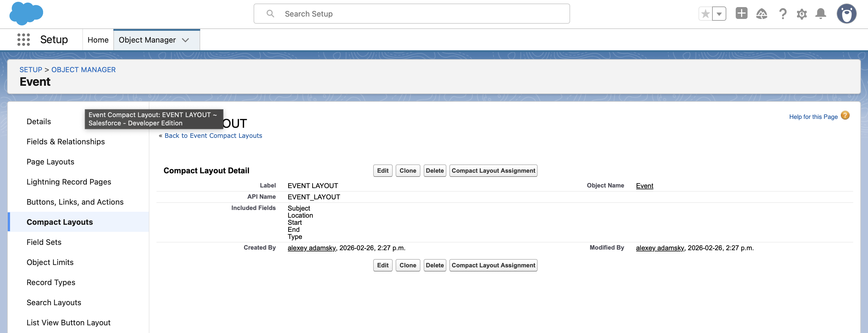Open the App Launcher waffle icon
The width and height of the screenshot is (868, 333).
click(x=24, y=39)
